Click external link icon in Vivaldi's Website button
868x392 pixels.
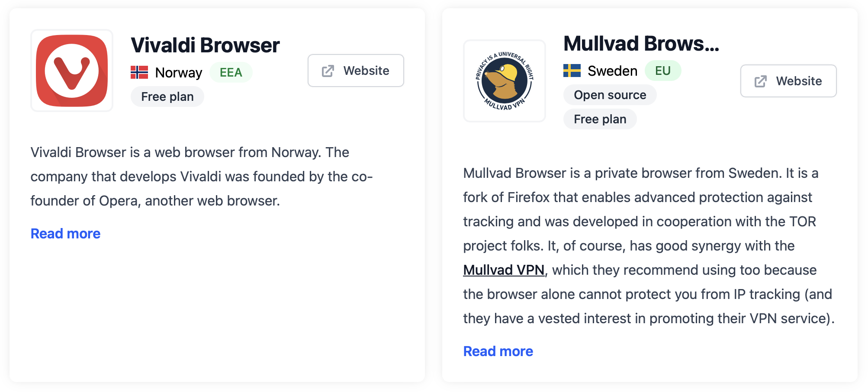pyautogui.click(x=328, y=71)
